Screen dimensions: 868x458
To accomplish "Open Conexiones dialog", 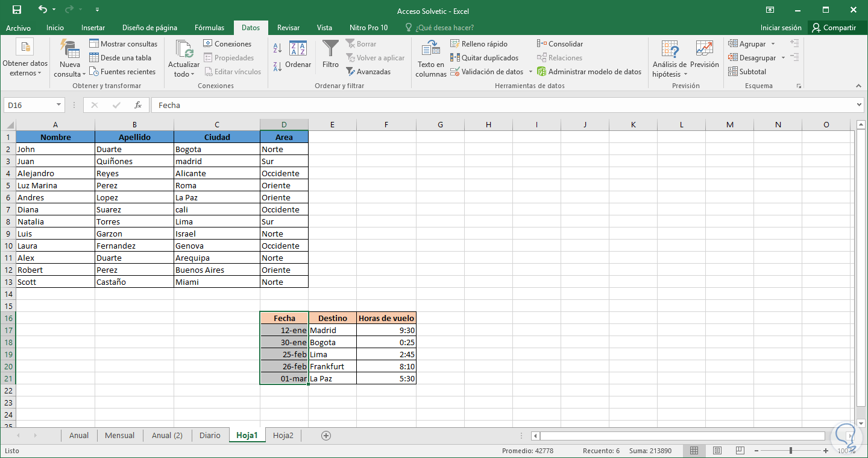I will point(227,44).
